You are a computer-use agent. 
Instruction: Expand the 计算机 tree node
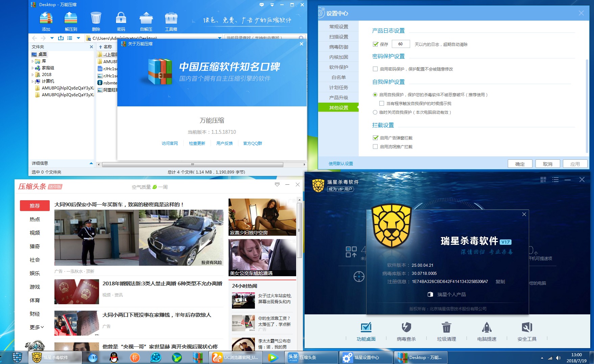point(33,81)
